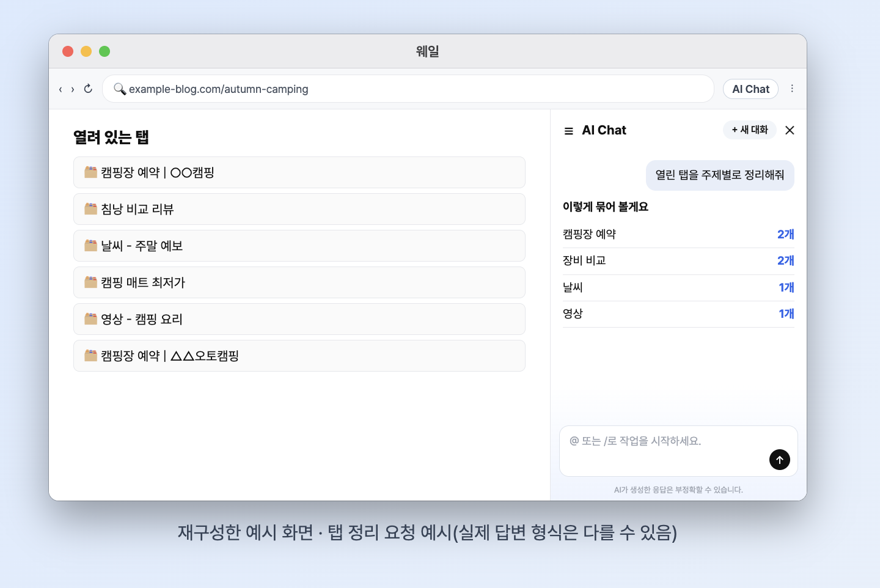Screen dimensions: 880x588
Task: Go forward using the browser forward arrow
Action: point(73,89)
